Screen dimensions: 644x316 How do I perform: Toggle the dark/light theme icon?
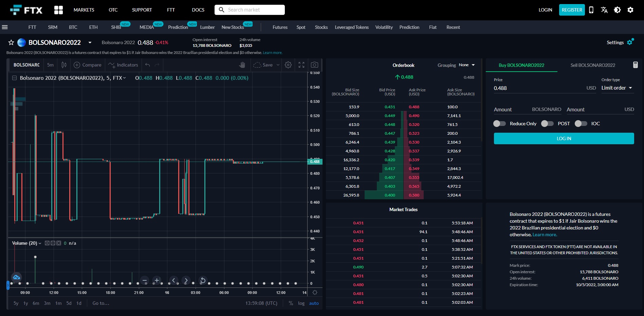click(x=617, y=10)
